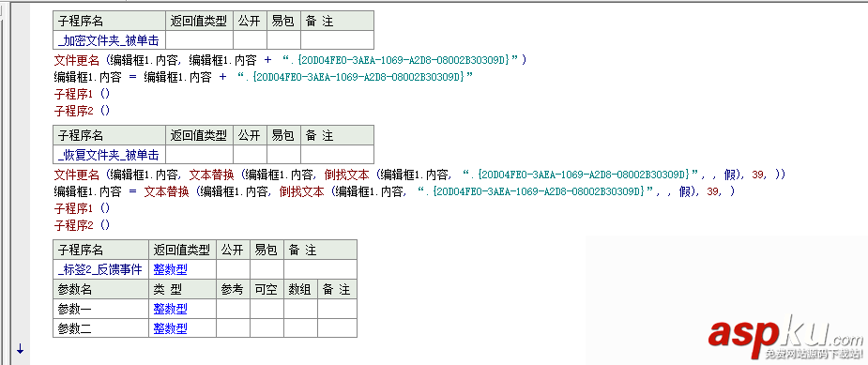Click the 可空 column header
Viewport: 868px width, 365px height.
tap(266, 289)
